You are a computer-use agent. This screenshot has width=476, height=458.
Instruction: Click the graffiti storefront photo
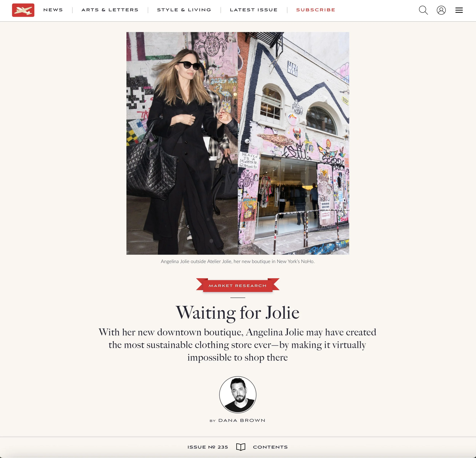pos(293,143)
